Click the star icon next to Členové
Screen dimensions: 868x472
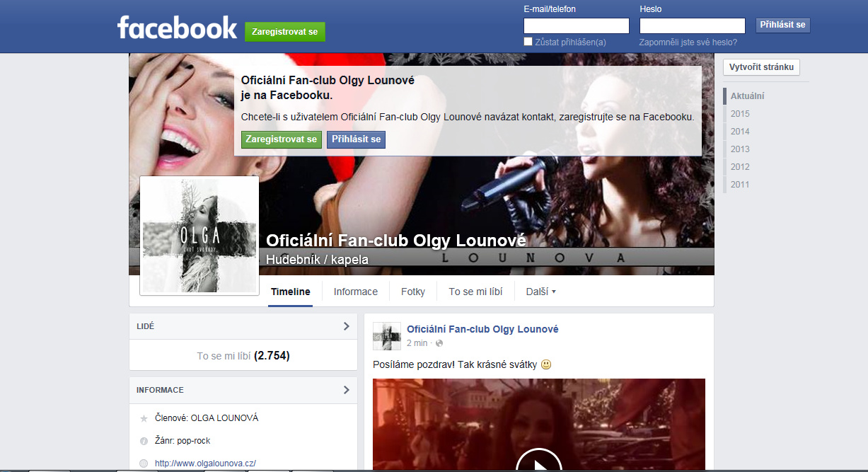coord(144,418)
